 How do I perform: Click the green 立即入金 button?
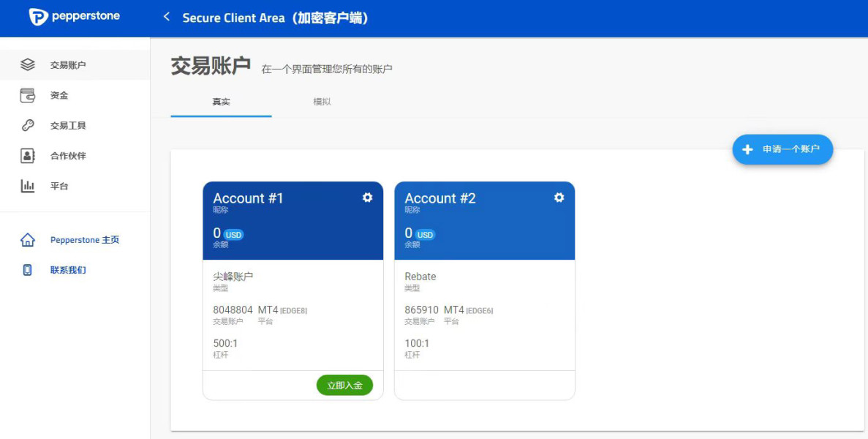(x=344, y=386)
